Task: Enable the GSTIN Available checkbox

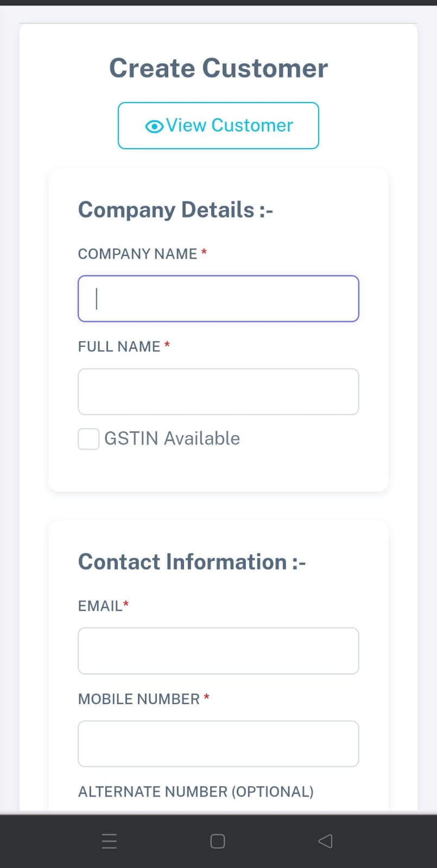Action: [88, 439]
